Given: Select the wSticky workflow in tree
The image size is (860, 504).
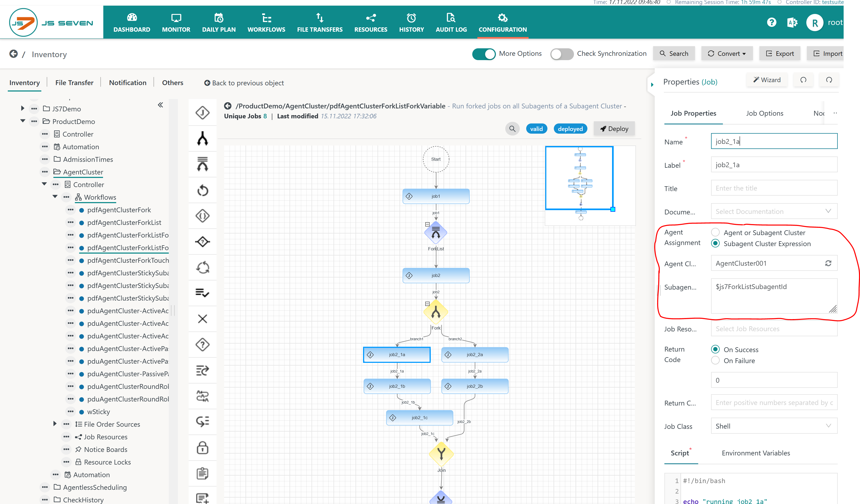Looking at the screenshot, I should [x=98, y=411].
